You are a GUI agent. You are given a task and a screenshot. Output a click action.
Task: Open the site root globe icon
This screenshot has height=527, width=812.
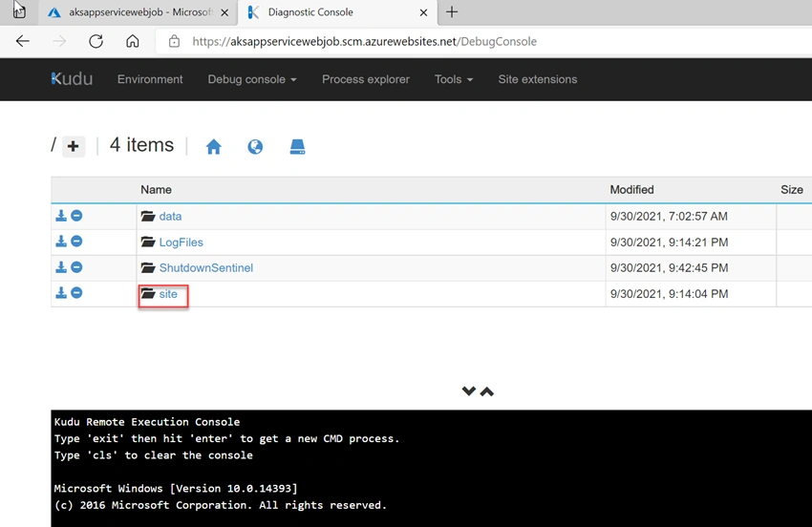[255, 147]
